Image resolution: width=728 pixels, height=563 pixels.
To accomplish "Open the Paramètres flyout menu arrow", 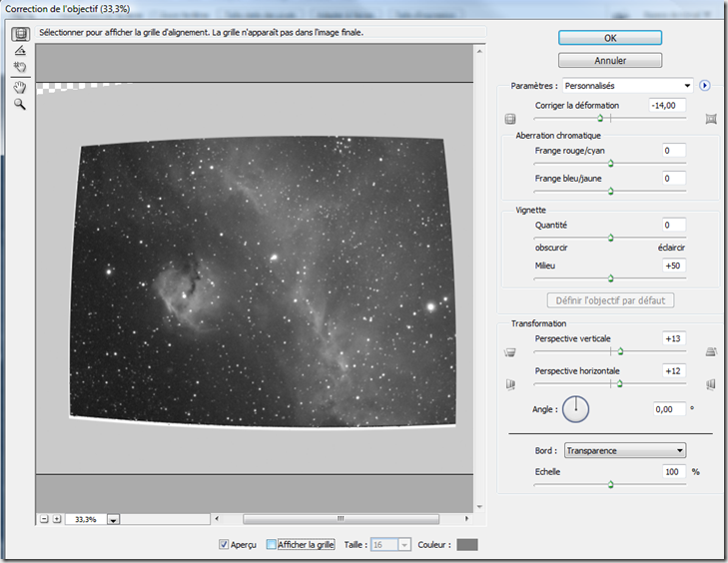I will (x=704, y=86).
